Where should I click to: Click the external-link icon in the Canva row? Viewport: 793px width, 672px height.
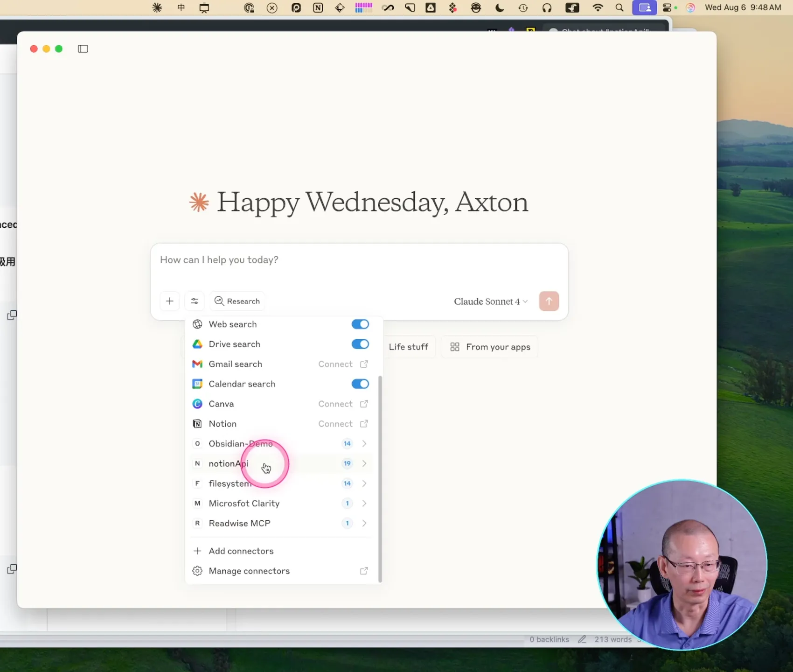pos(364,404)
